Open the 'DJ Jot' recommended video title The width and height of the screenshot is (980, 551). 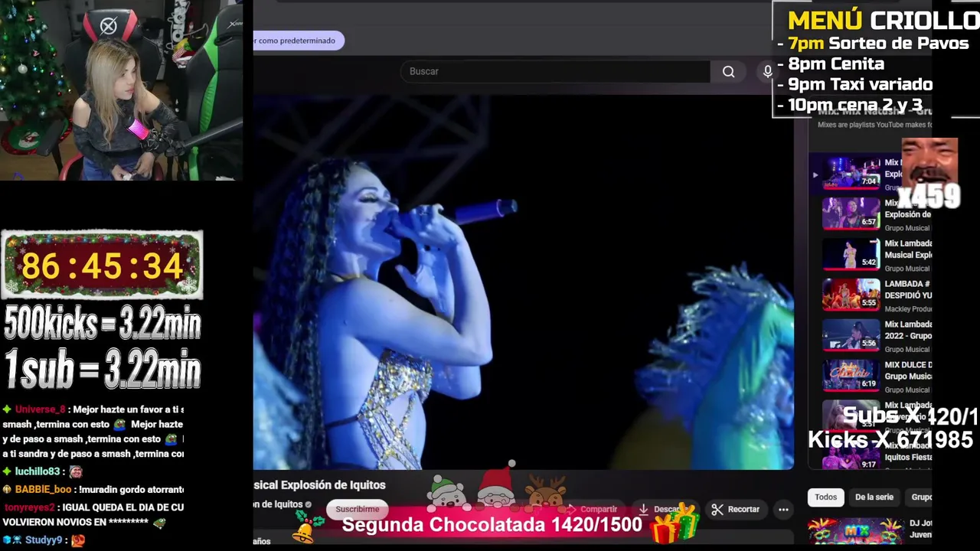pos(920,529)
